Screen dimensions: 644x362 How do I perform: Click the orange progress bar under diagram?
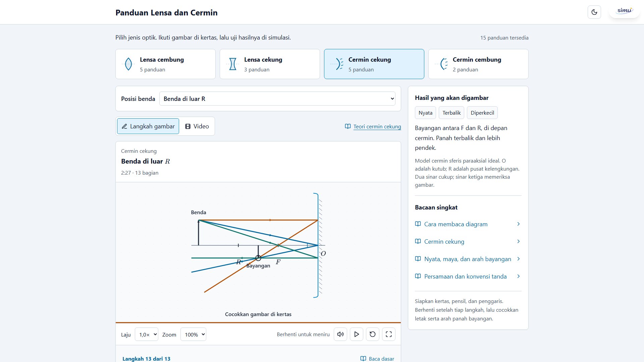[258, 322]
